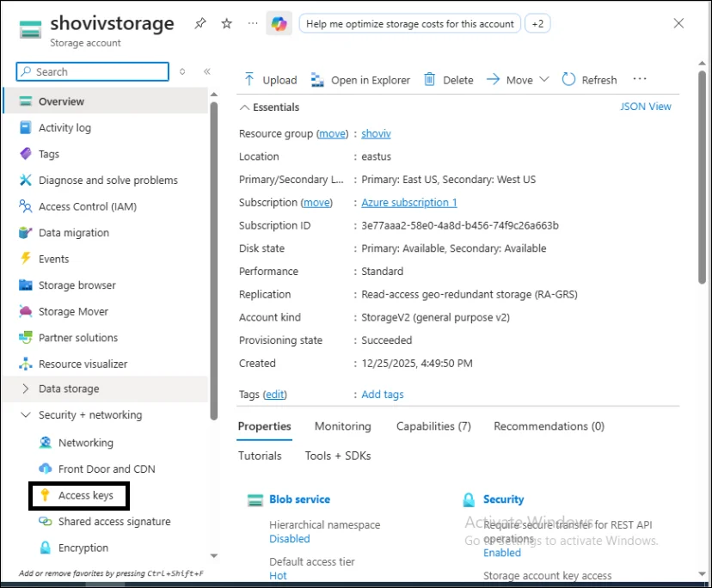Screen dimensions: 712x588
Task: Open the Copilot icon in header
Action: click(x=279, y=23)
